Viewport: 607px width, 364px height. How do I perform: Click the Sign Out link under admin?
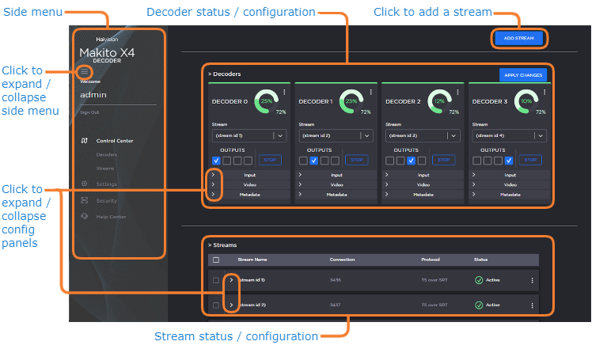88,112
